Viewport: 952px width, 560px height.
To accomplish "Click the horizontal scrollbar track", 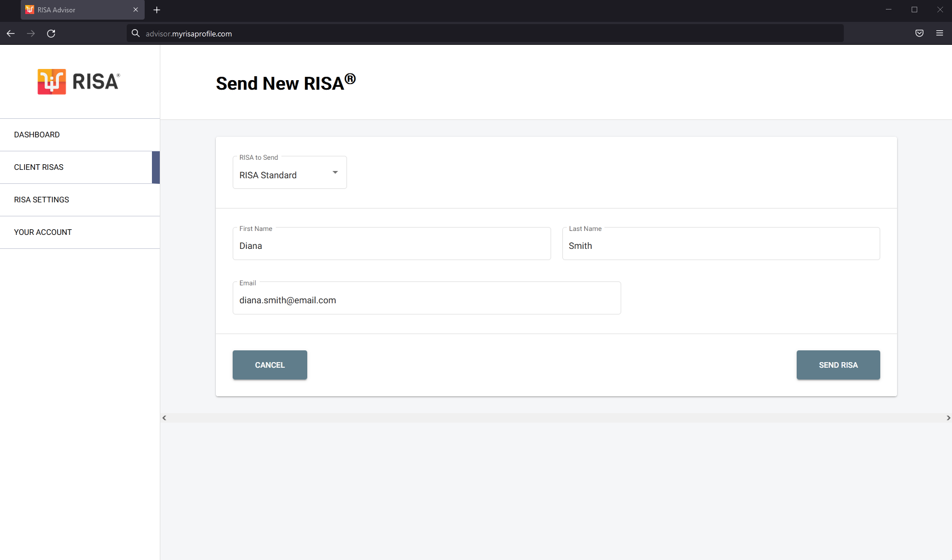I will click(x=556, y=418).
